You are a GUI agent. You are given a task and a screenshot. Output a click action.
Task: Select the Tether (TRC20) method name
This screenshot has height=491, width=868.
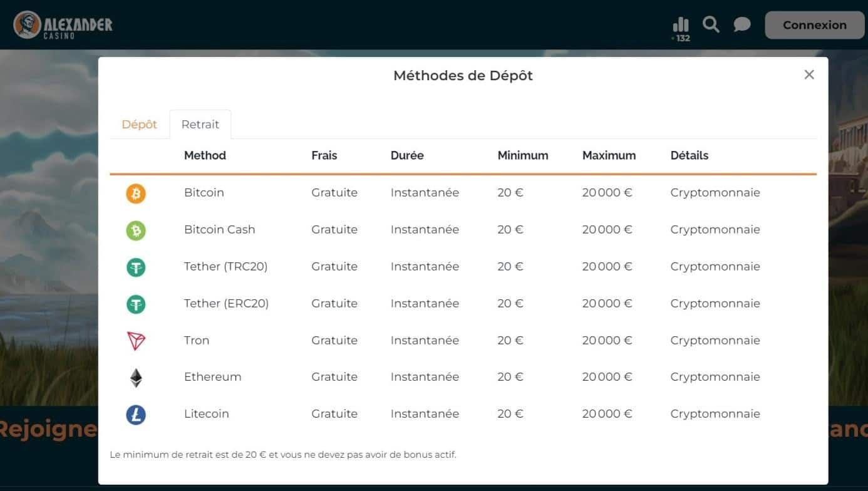coord(226,266)
